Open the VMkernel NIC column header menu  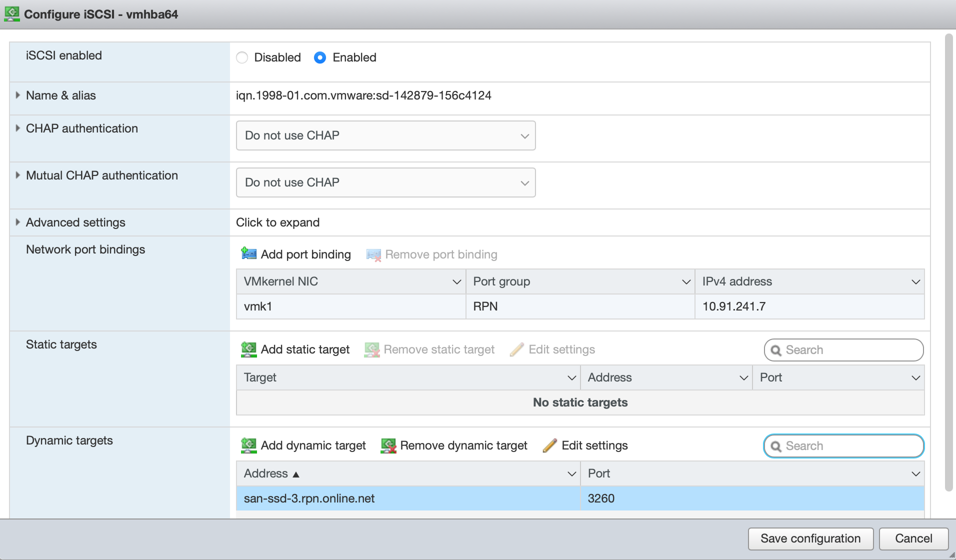point(456,281)
